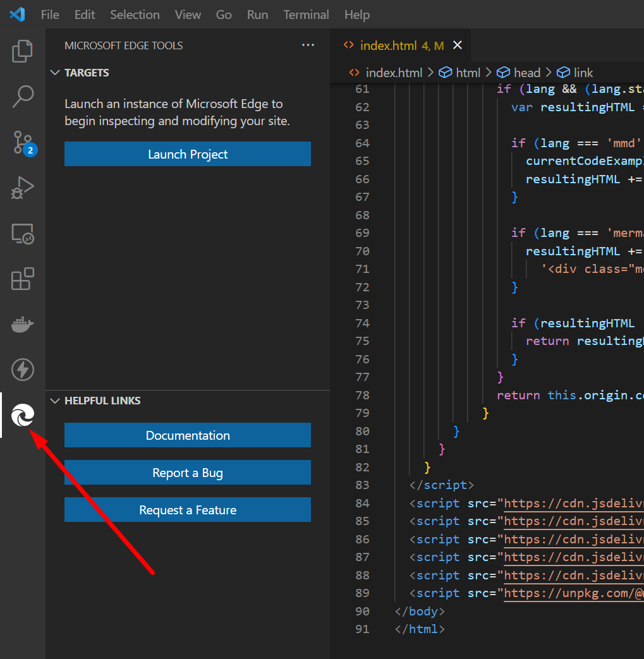Open the Run and Debug view
This screenshot has height=659, width=644.
tap(23, 188)
